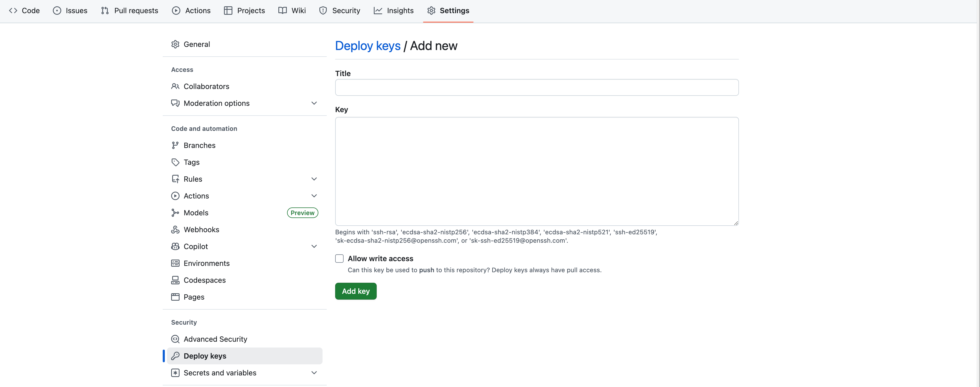This screenshot has width=980, height=387.
Task: Click the Copilot icon in sidebar
Action: (x=175, y=246)
